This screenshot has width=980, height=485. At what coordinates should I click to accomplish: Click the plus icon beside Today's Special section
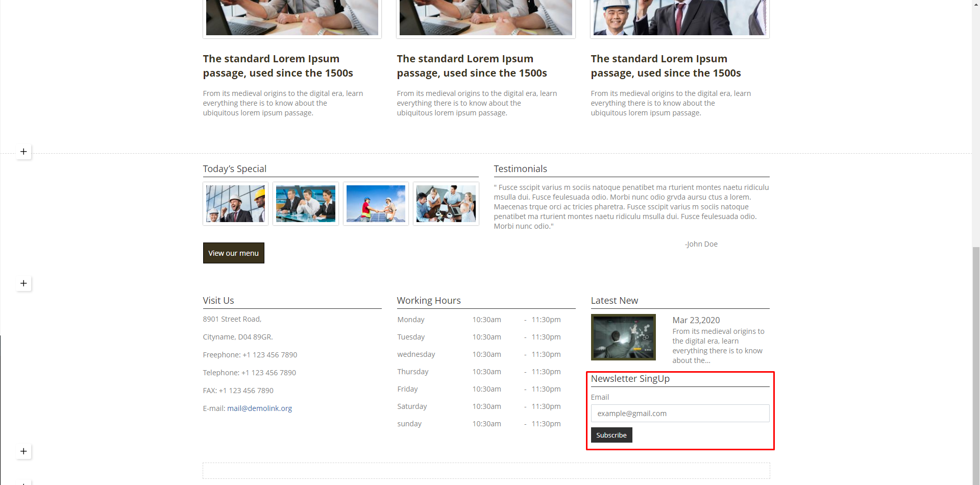(23, 152)
